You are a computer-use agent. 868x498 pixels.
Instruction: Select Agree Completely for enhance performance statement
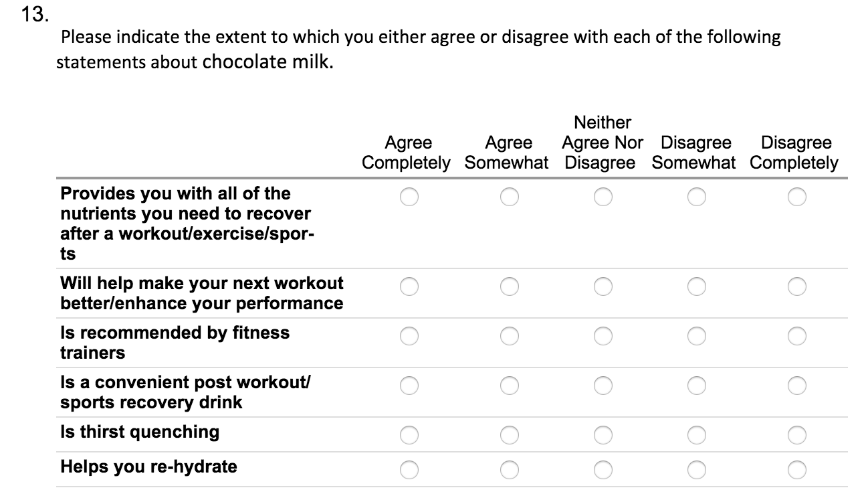[409, 286]
